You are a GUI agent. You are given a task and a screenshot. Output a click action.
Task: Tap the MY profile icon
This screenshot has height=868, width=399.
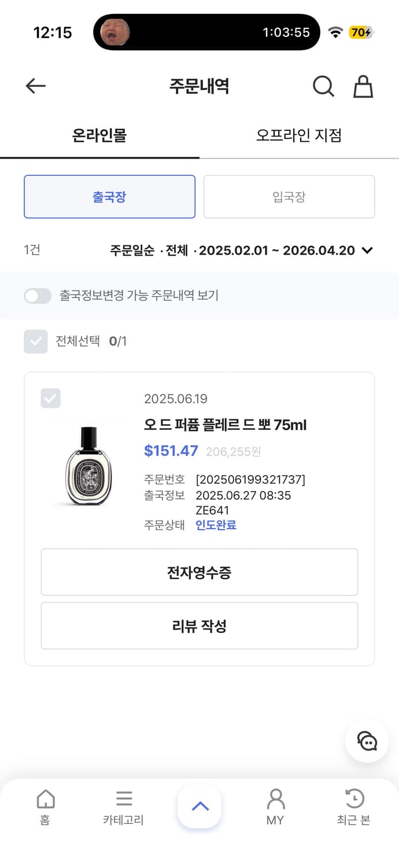[x=276, y=806]
